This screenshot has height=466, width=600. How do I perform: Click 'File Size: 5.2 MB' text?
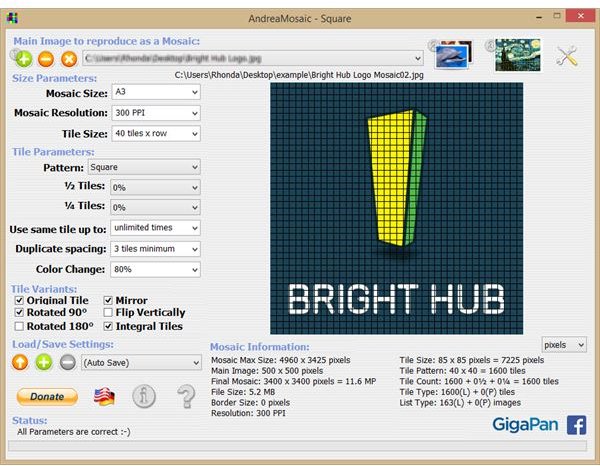[243, 392]
